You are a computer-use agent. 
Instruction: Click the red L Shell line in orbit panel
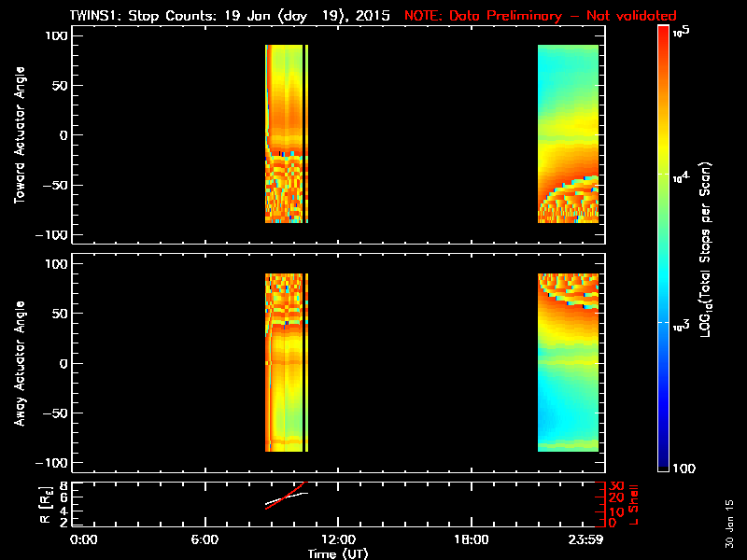[295, 490]
